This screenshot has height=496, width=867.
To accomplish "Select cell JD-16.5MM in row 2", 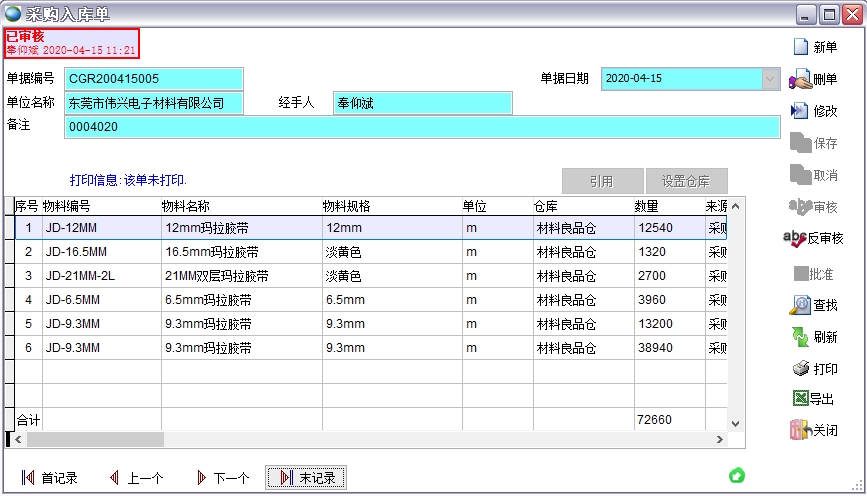I will pyautogui.click(x=102, y=252).
